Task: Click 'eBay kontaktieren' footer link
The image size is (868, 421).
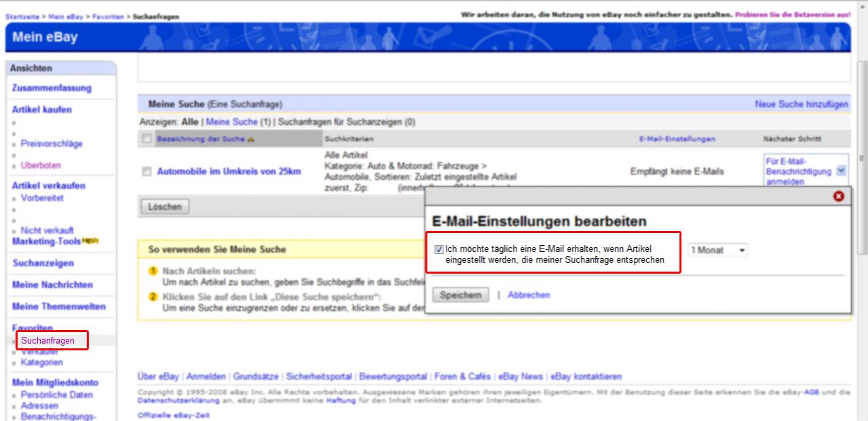Action: coord(586,376)
